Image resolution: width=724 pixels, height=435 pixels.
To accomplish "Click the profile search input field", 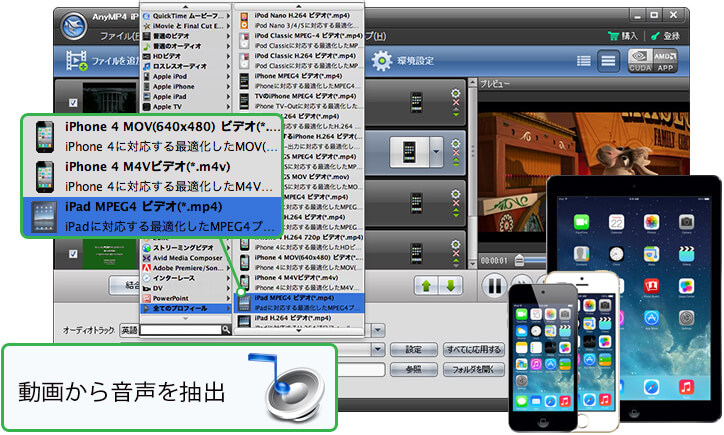I will click(x=181, y=330).
